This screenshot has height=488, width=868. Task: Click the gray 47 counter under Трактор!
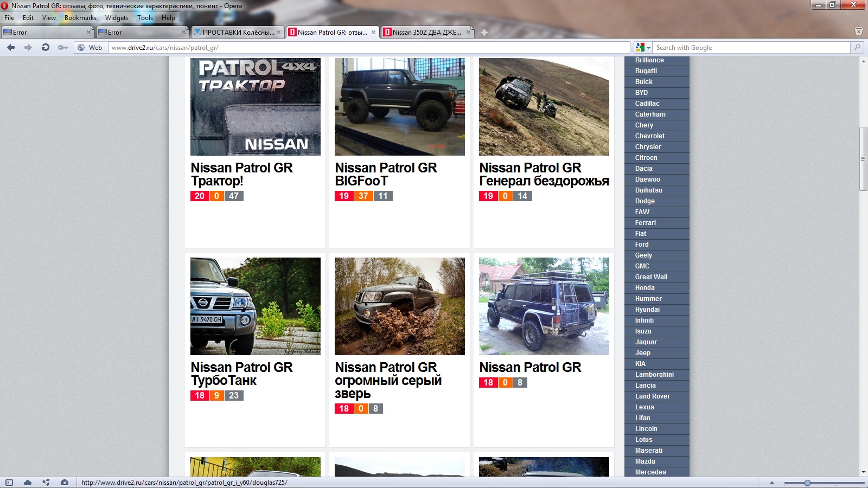point(234,196)
